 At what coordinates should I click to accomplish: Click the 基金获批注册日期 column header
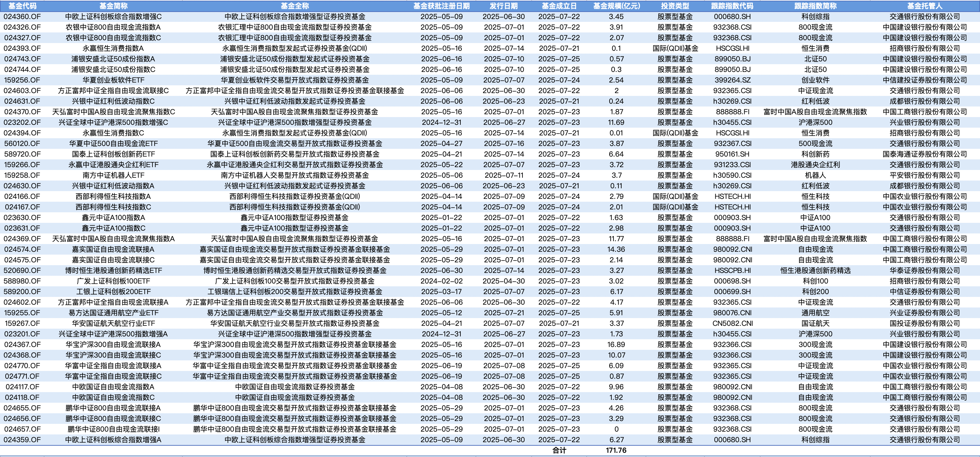coord(441,6)
